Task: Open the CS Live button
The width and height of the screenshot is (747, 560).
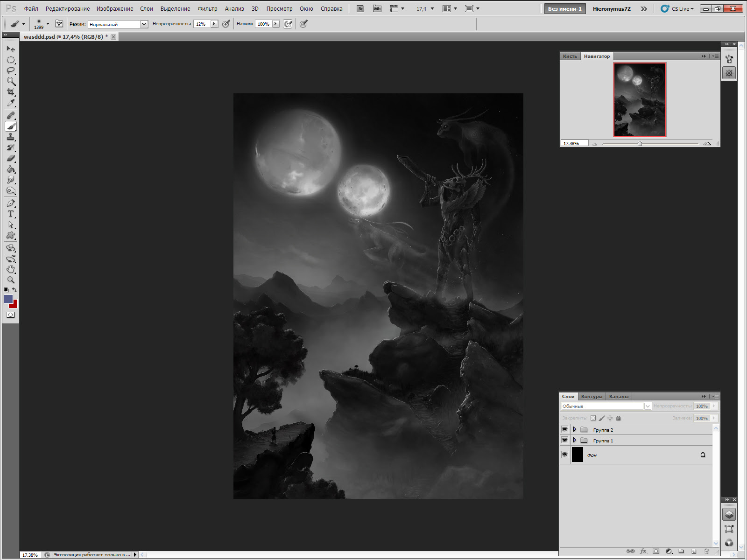Action: pos(677,8)
